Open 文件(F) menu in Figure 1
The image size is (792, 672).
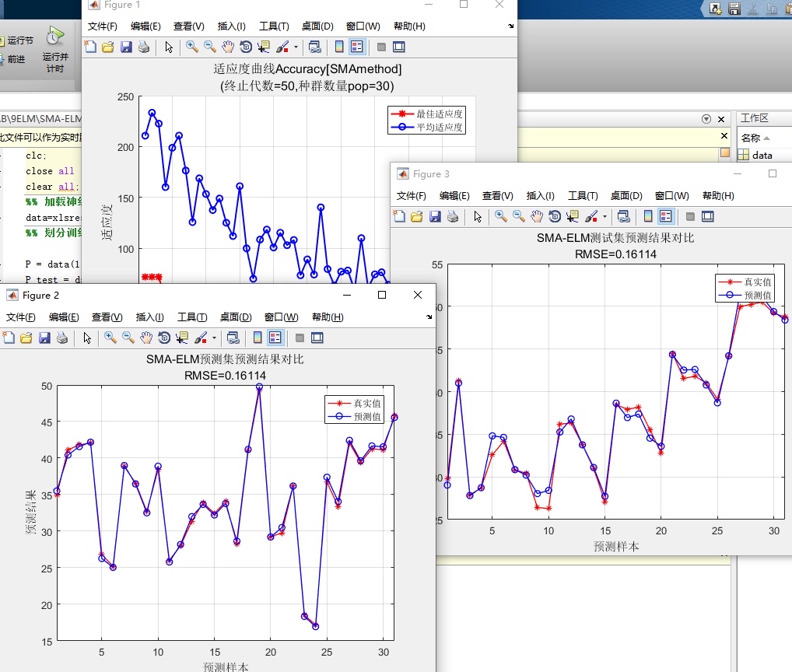coord(103,26)
